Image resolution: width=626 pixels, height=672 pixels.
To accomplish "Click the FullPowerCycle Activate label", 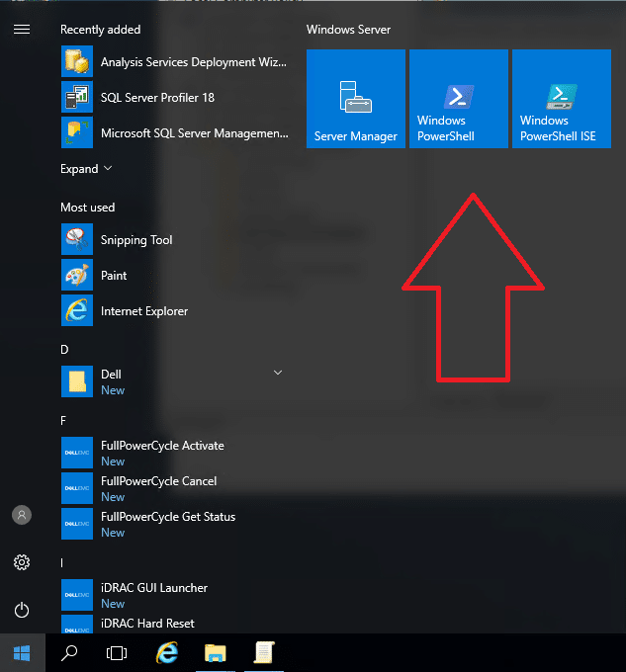I will point(162,446).
